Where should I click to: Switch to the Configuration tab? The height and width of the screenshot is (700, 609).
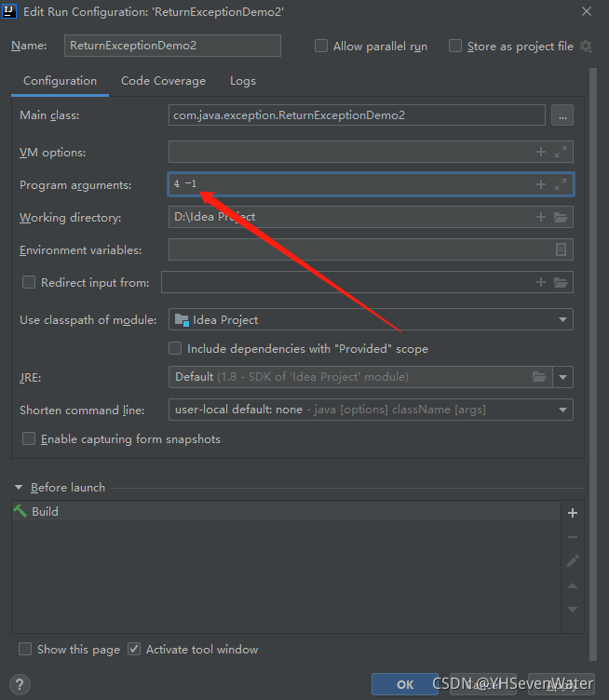[60, 81]
